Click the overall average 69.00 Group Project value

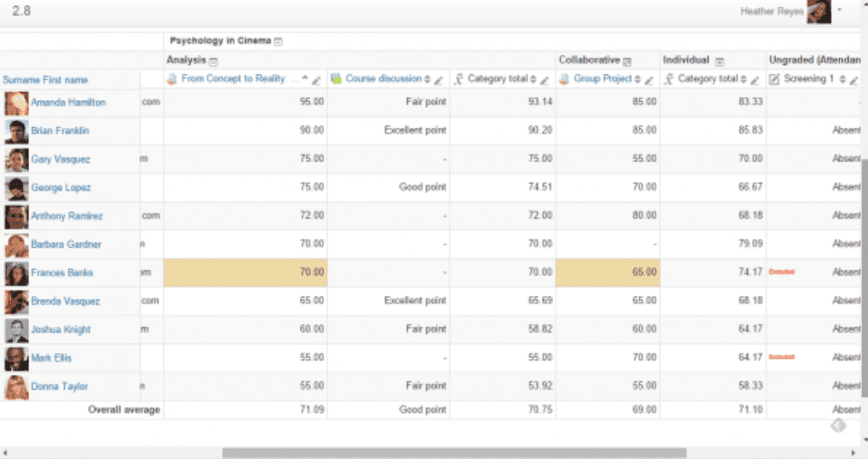[x=645, y=410]
